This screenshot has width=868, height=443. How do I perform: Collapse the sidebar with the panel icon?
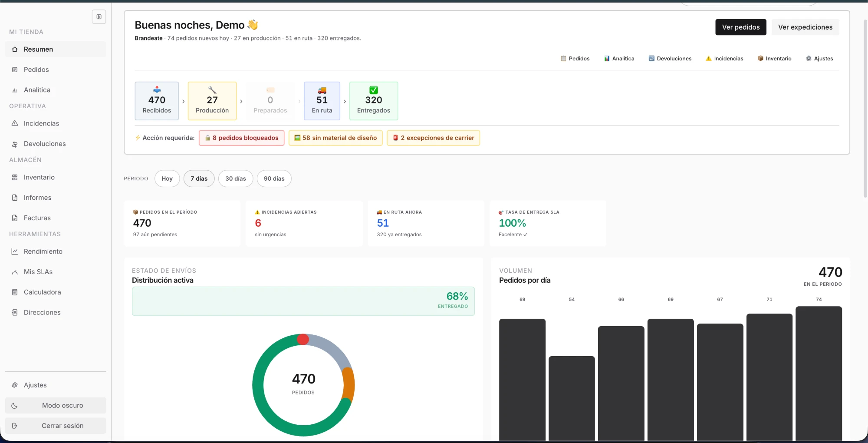tap(99, 17)
